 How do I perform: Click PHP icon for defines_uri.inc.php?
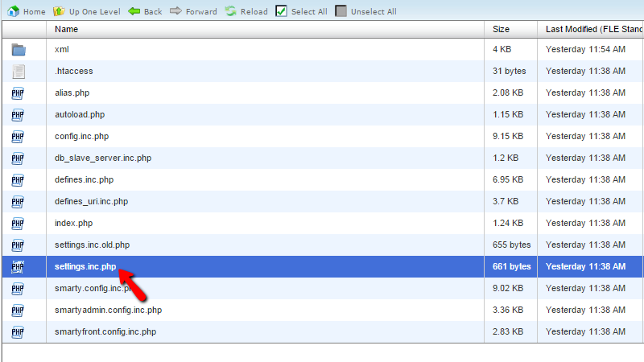pyautogui.click(x=18, y=202)
